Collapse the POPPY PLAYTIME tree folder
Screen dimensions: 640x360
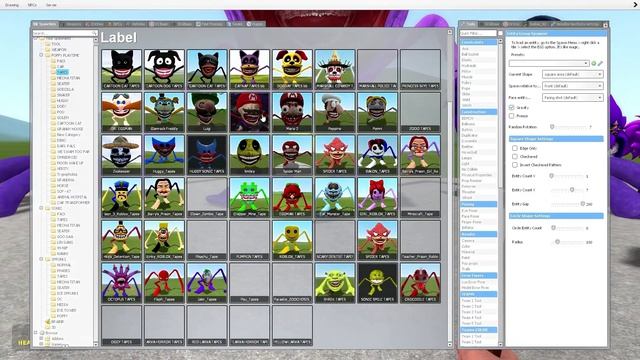pos(41,55)
